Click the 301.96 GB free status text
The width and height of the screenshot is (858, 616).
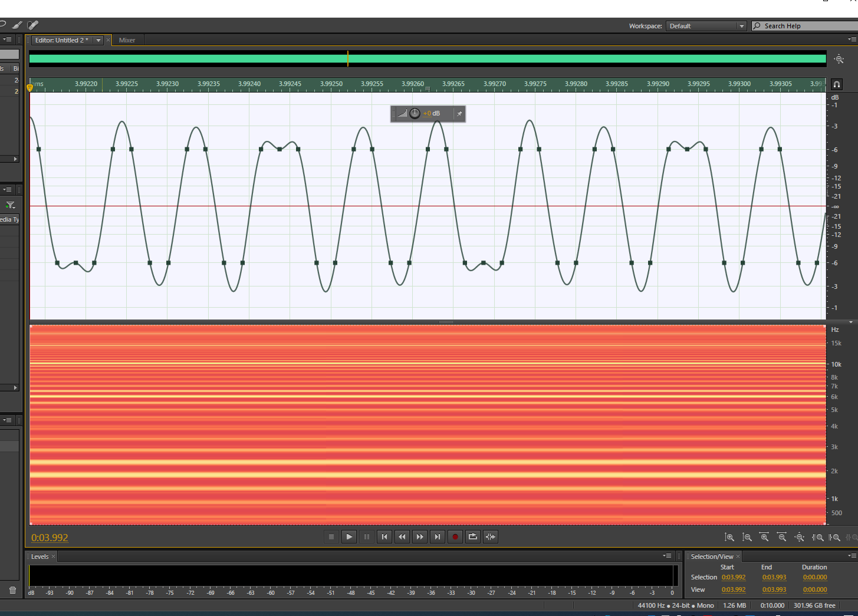click(x=814, y=605)
